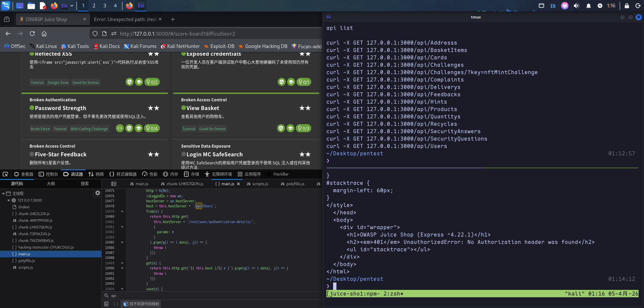Open hints 0/4 for Password Strength
Viewport: 644px width, 308px height.
click(x=152, y=128)
